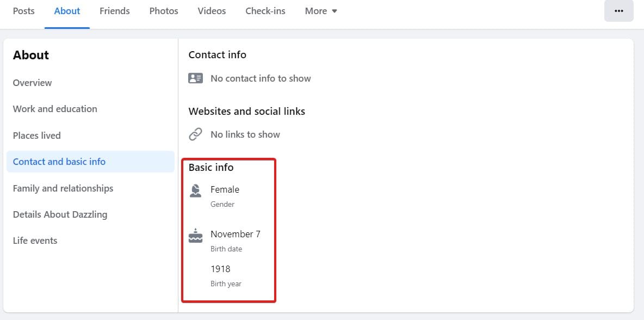Click the November 7 birth date
This screenshot has width=644, height=320.
[236, 234]
